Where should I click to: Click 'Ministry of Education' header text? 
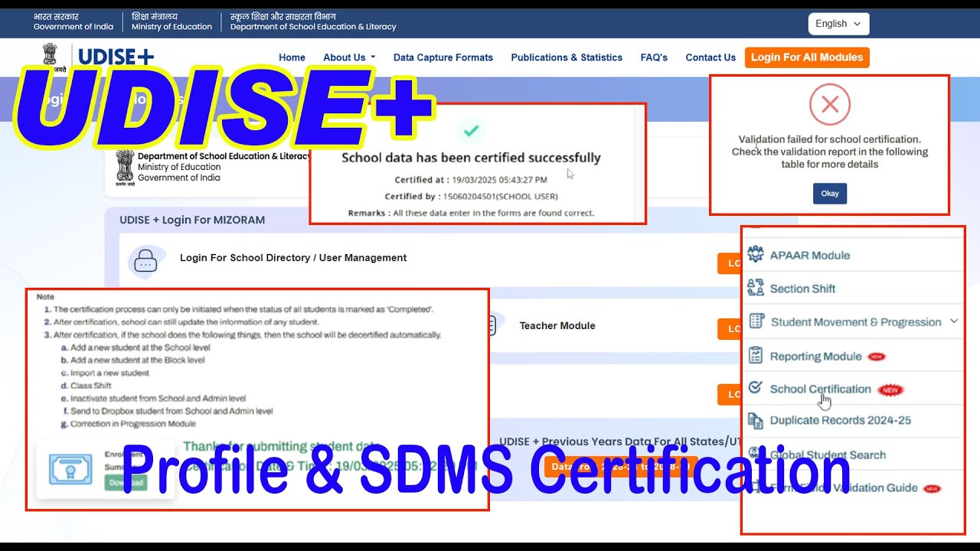click(171, 27)
